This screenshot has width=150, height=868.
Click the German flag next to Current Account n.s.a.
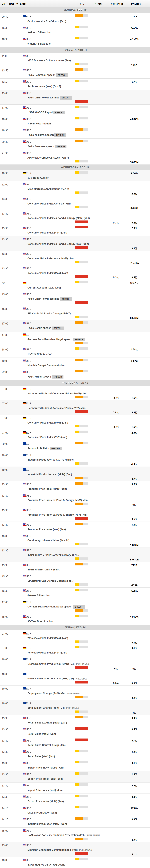pyautogui.click(x=24, y=283)
